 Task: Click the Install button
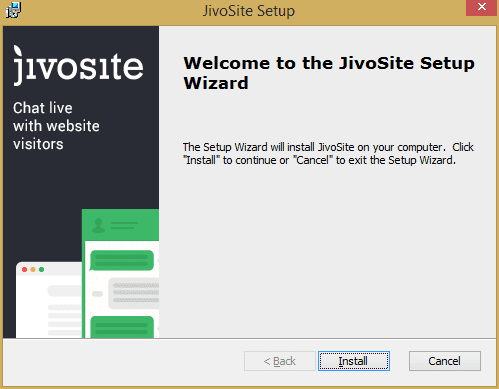[x=354, y=361]
